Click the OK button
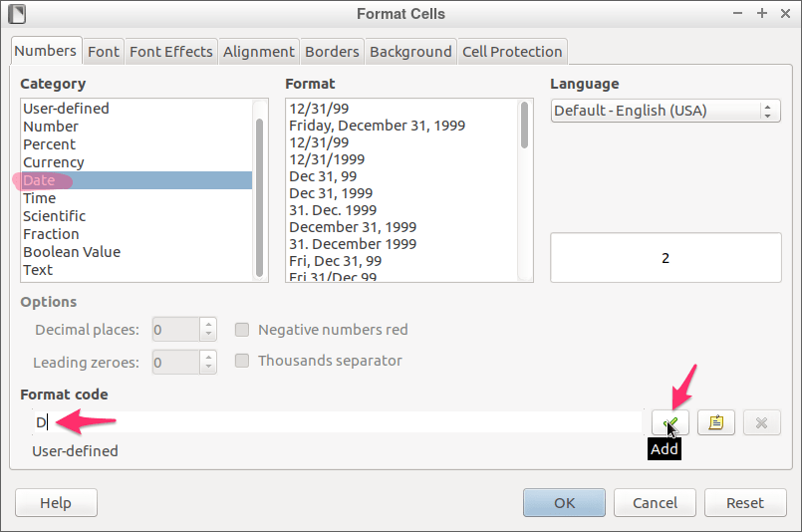 (564, 503)
